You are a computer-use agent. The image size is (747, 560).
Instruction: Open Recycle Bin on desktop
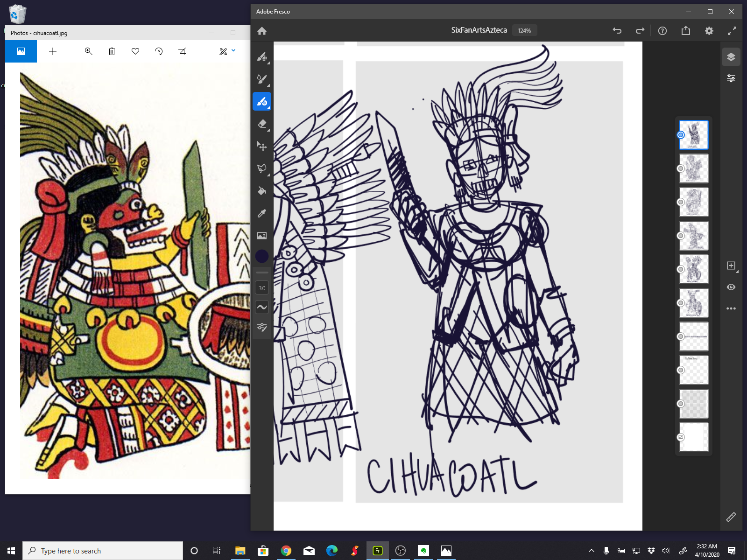click(17, 14)
